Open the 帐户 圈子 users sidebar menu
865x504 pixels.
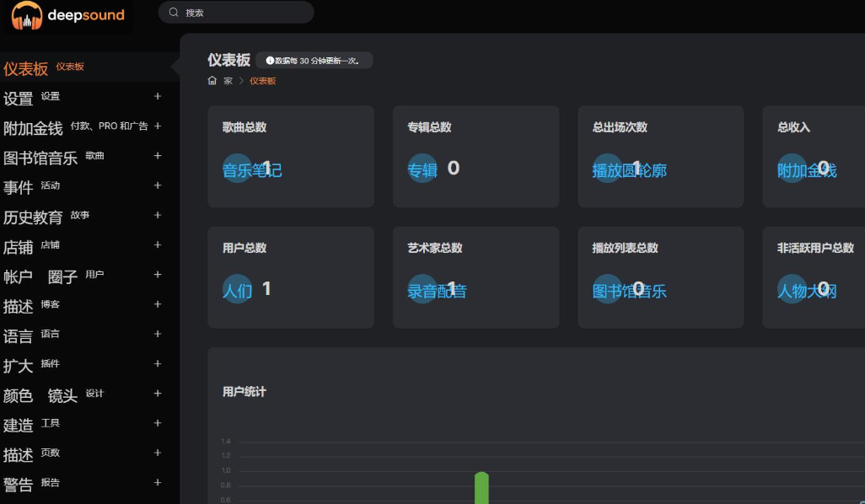point(89,276)
